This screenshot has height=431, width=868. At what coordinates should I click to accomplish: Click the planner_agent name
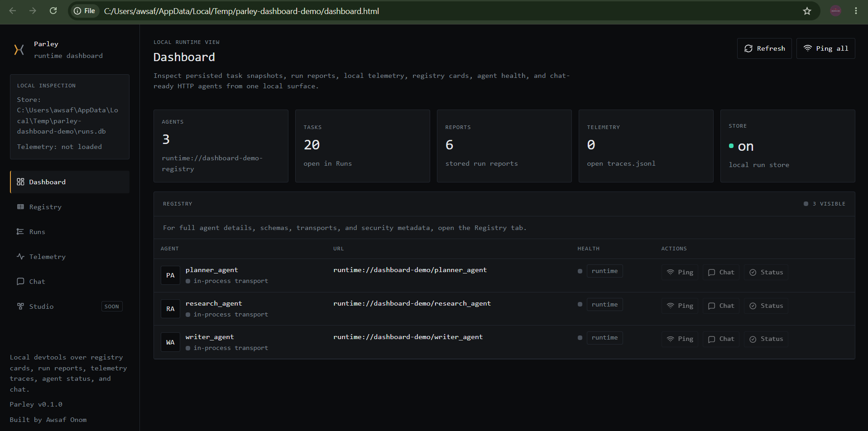(211, 270)
